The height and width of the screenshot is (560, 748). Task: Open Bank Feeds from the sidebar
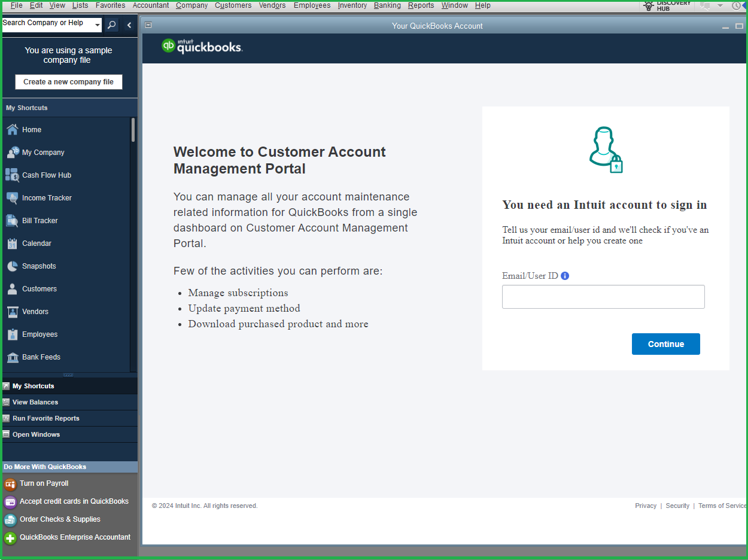[x=40, y=357]
